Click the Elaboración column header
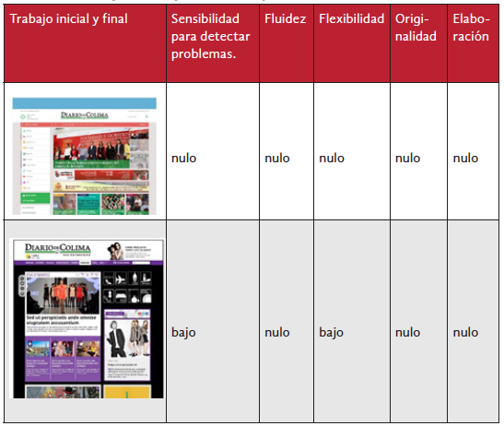Viewport: 504px width, 426px height. [471, 28]
